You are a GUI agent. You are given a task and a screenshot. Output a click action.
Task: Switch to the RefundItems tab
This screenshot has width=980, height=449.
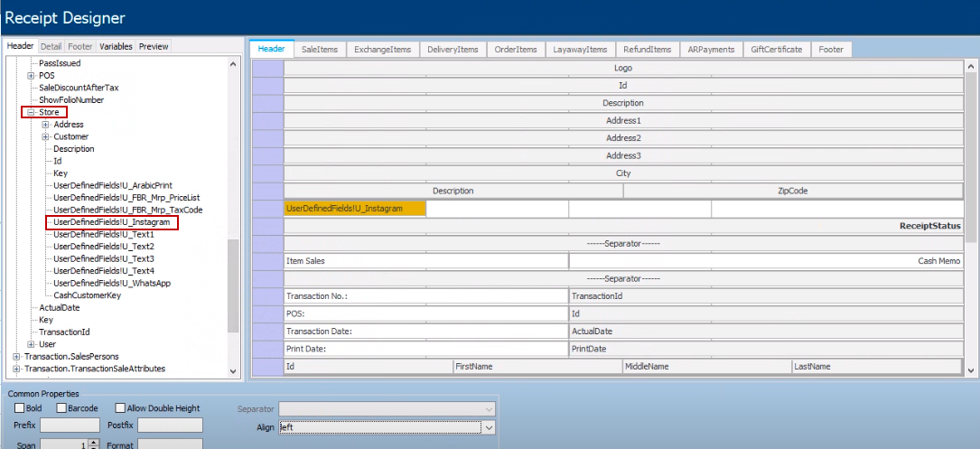(x=647, y=50)
